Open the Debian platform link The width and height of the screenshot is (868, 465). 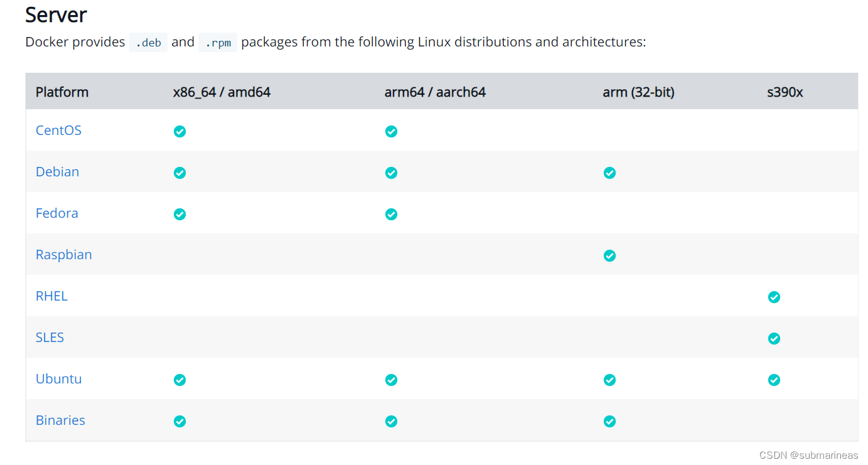[x=57, y=172]
